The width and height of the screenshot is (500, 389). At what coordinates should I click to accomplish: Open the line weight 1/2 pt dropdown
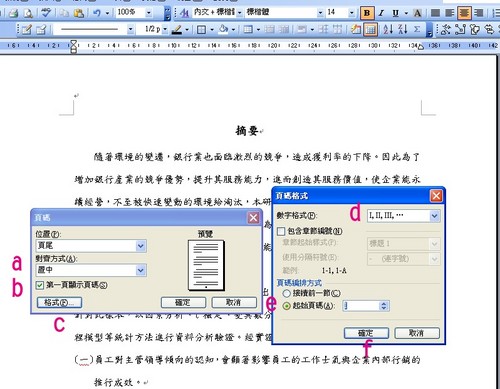click(165, 30)
